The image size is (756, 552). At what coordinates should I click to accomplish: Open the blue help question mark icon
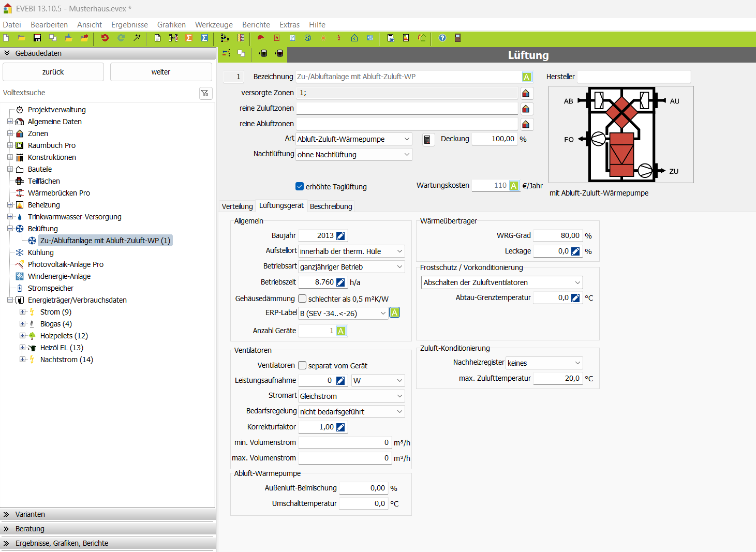(x=442, y=38)
